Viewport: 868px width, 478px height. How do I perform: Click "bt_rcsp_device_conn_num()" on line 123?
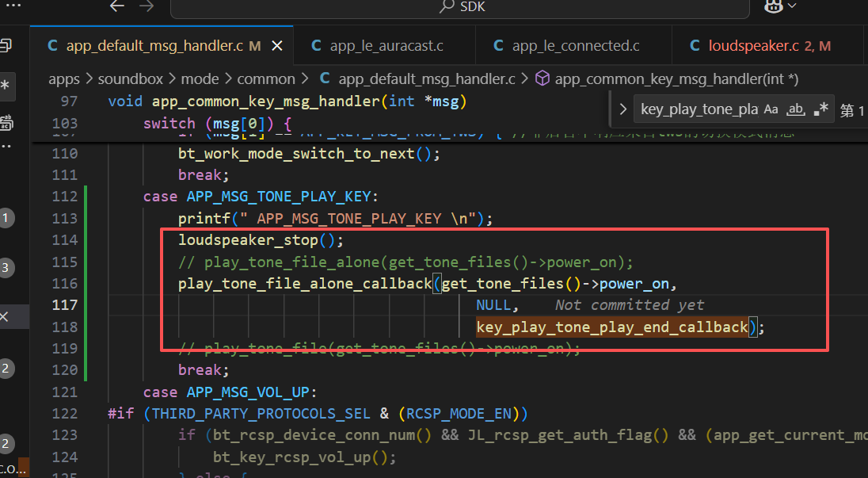(322, 435)
